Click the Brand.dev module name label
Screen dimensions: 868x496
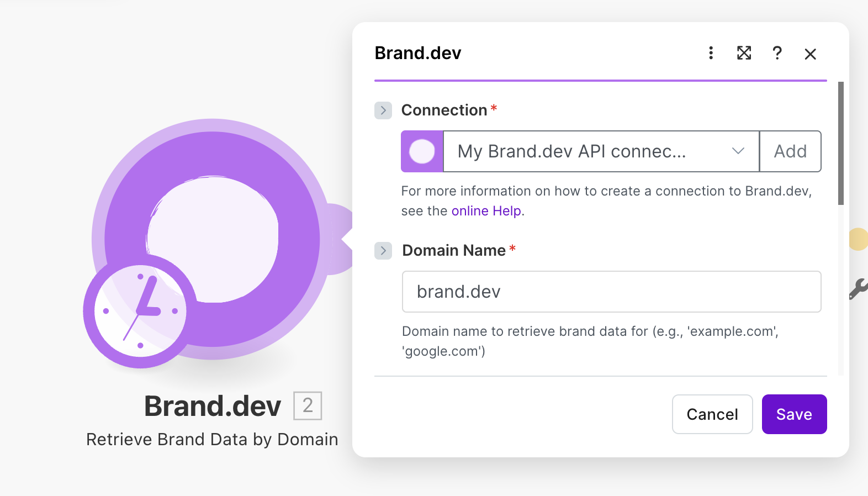pos(213,406)
